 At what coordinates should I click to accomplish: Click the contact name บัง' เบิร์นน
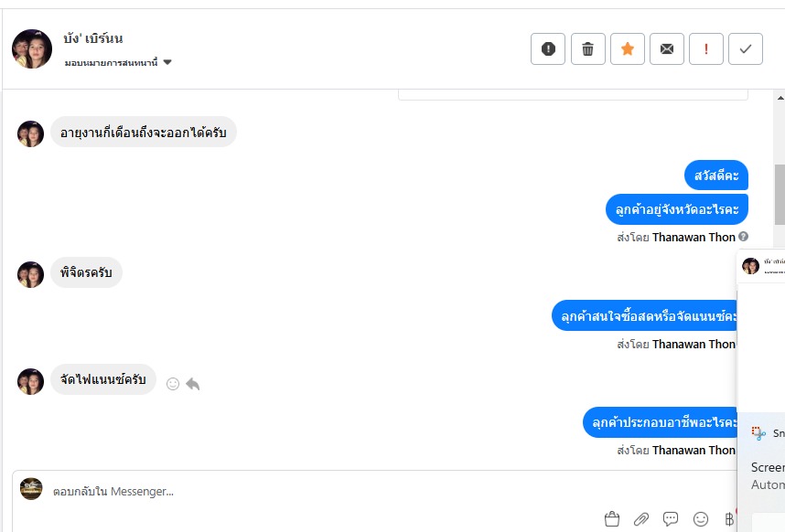coord(93,39)
